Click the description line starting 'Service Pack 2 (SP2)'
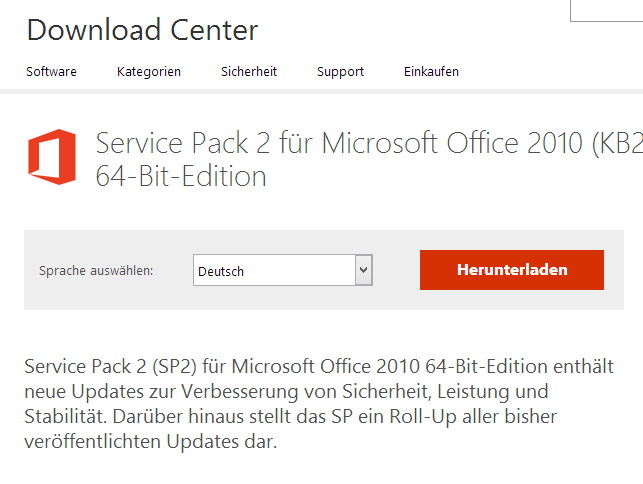Screen dimensions: 643x484 pyautogui.click(x=319, y=366)
